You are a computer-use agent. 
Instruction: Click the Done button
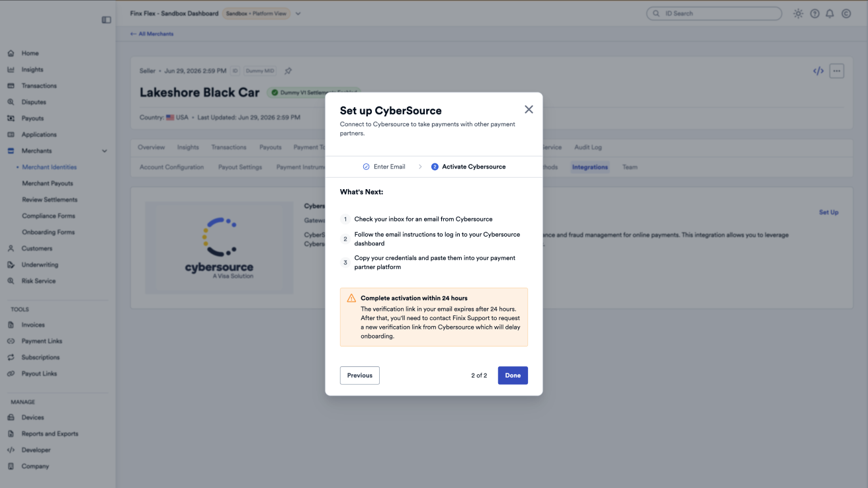[513, 376]
